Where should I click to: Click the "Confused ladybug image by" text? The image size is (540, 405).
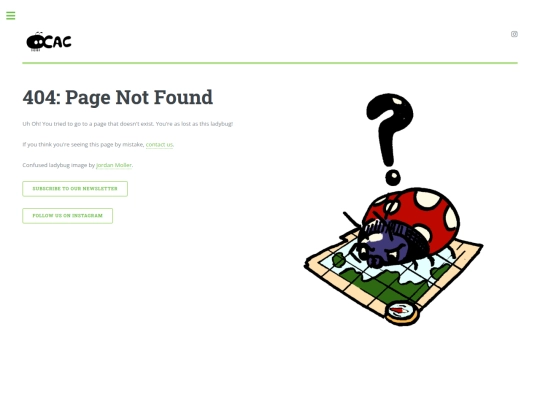point(59,165)
